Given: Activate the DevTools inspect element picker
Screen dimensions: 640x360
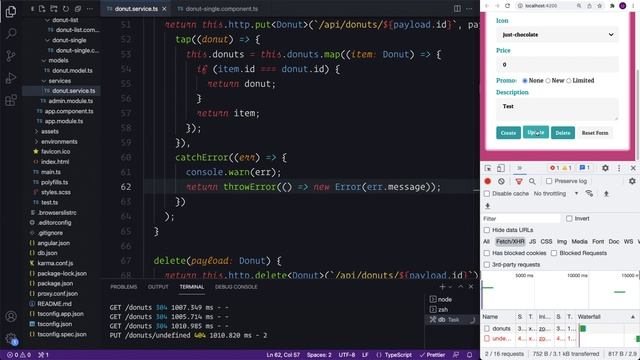Looking at the screenshot, I should pos(488,168).
